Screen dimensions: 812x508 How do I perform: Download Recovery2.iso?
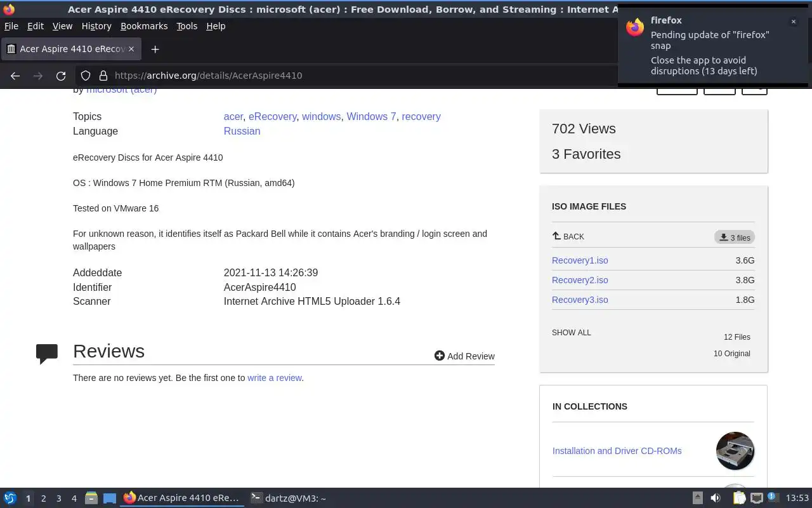(580, 280)
